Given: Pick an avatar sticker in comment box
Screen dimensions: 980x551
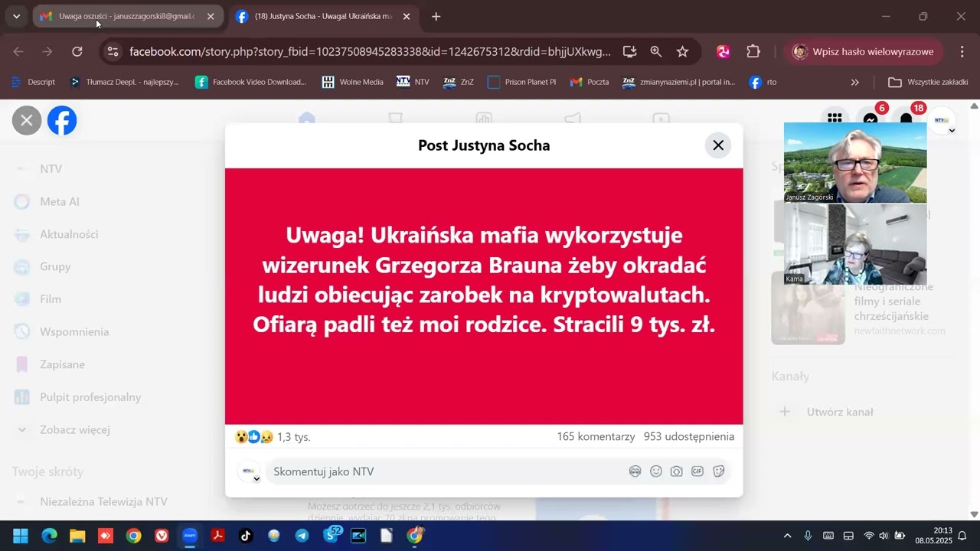Looking at the screenshot, I should [635, 471].
